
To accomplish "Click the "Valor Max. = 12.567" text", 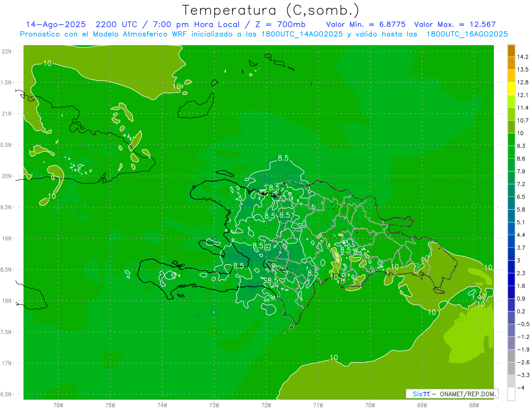I will click(454, 25).
